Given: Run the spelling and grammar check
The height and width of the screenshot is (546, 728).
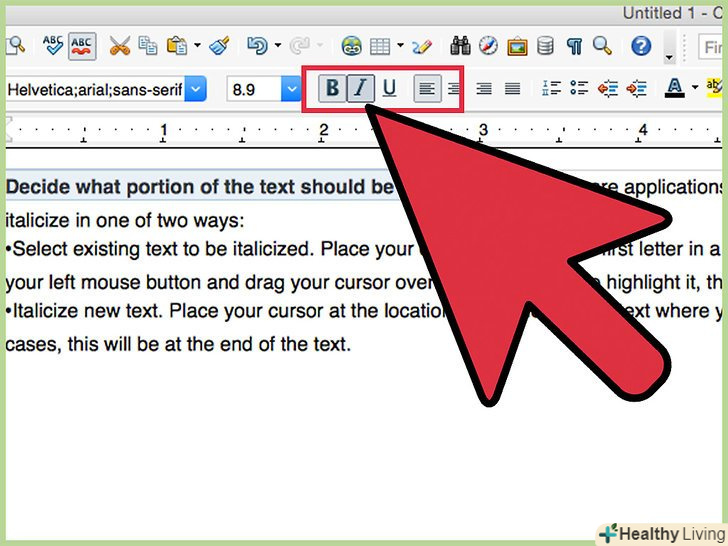Looking at the screenshot, I should tap(53, 46).
